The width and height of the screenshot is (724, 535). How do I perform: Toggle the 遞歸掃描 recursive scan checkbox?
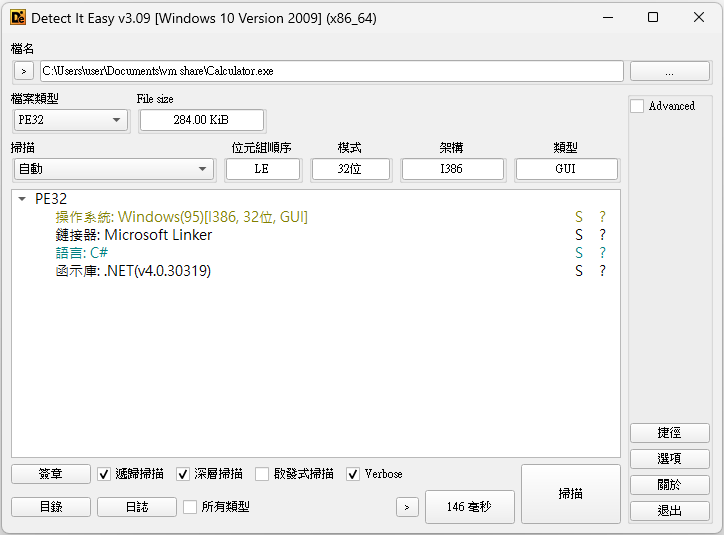tap(104, 474)
